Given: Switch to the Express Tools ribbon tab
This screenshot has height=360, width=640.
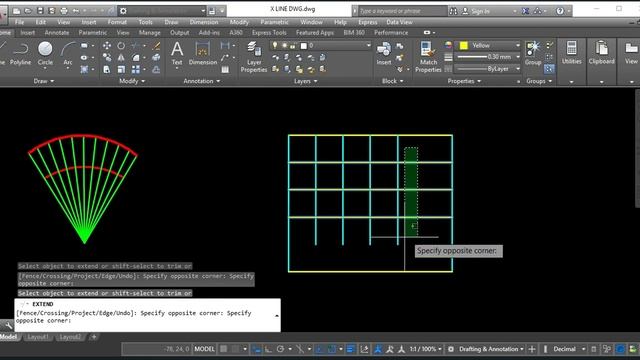Looking at the screenshot, I should (x=269, y=32).
